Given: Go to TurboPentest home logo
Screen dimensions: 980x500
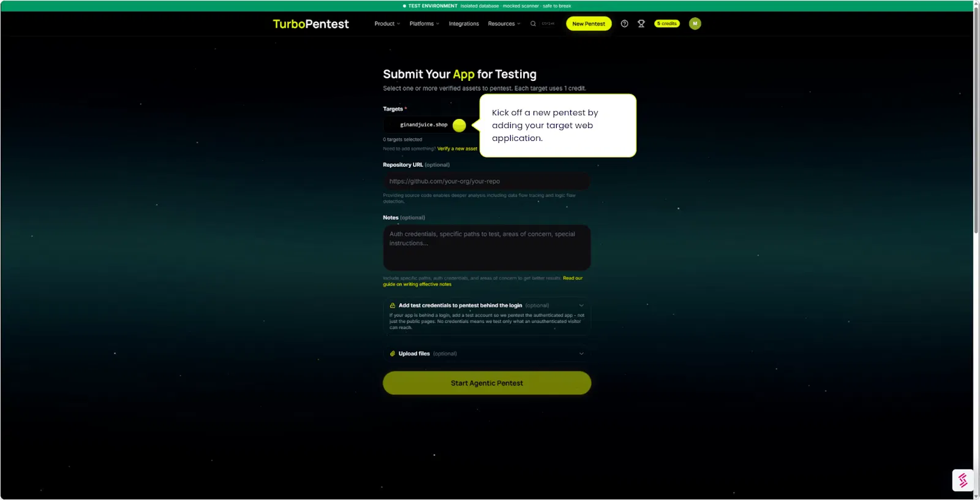Looking at the screenshot, I should click(x=311, y=24).
